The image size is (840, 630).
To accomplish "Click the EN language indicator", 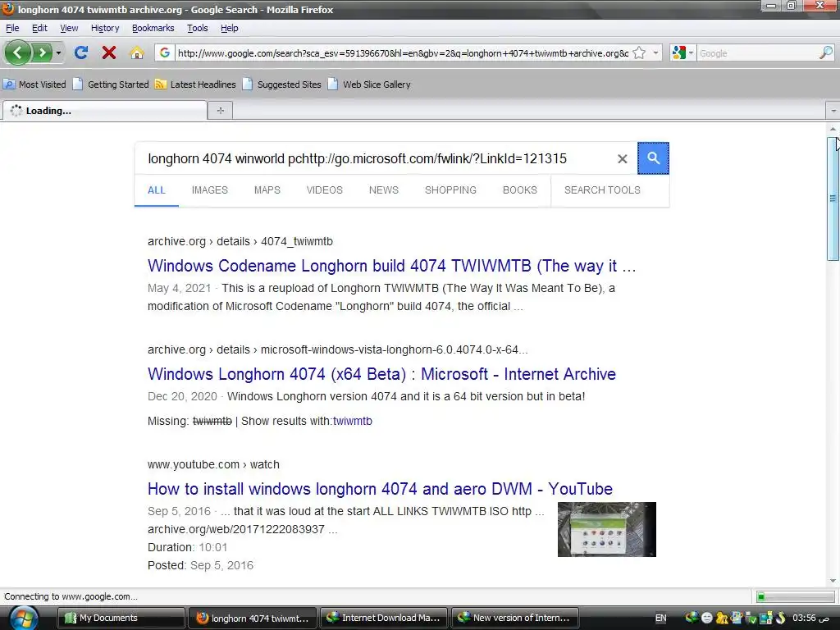I will pos(661,619).
